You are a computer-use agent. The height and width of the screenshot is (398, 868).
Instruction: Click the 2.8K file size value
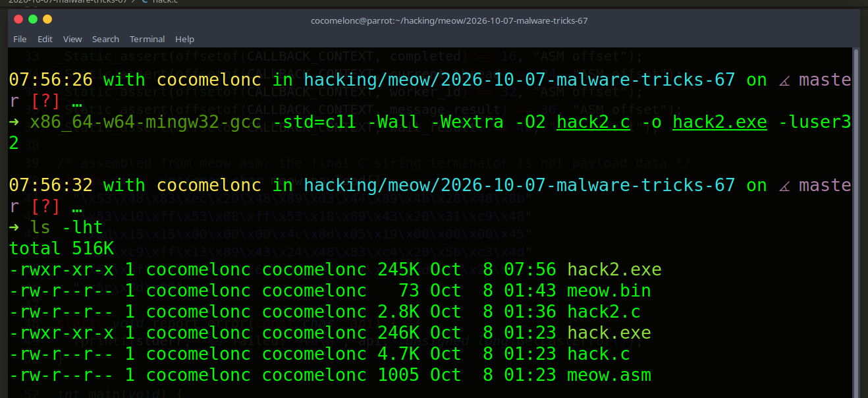tap(398, 312)
